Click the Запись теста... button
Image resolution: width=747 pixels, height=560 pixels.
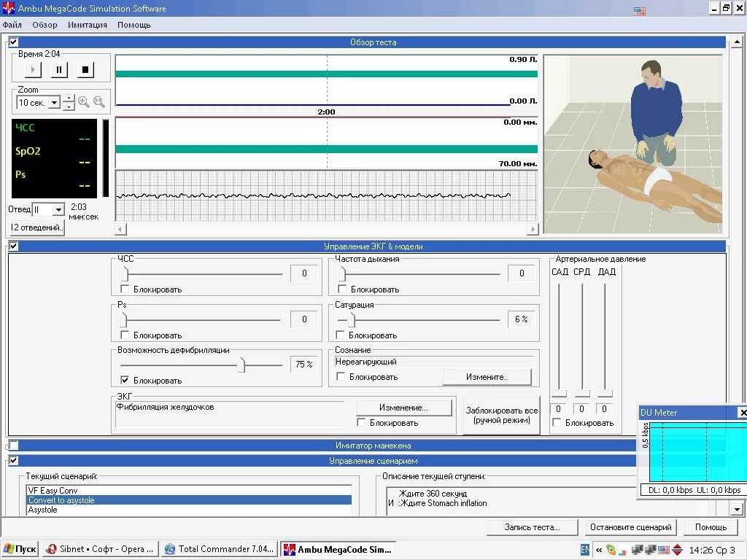532,527
